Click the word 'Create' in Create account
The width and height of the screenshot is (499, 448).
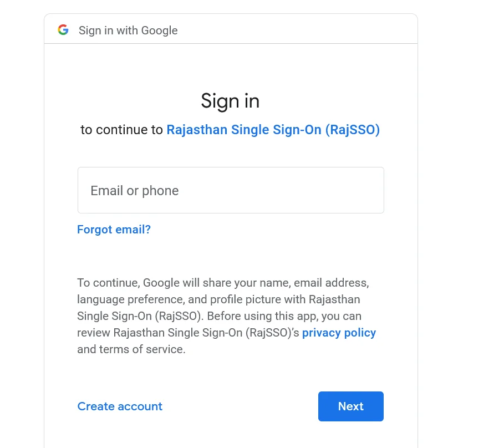coord(96,406)
